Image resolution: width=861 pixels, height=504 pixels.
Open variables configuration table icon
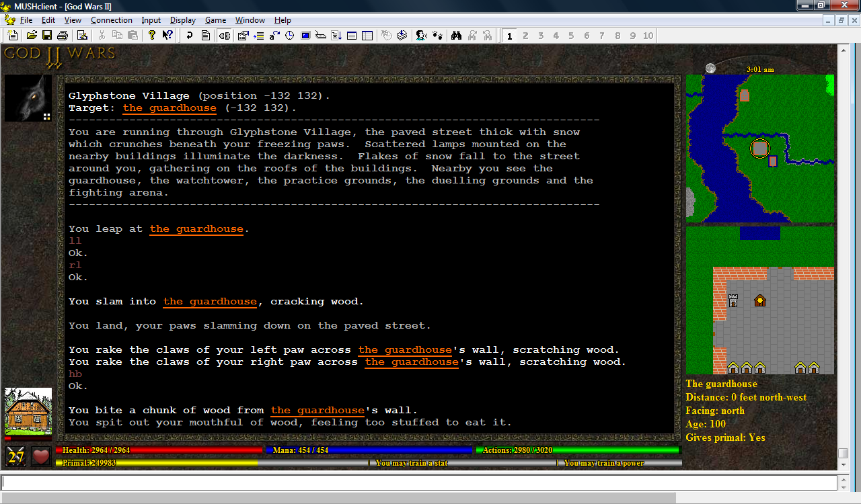coord(367,36)
